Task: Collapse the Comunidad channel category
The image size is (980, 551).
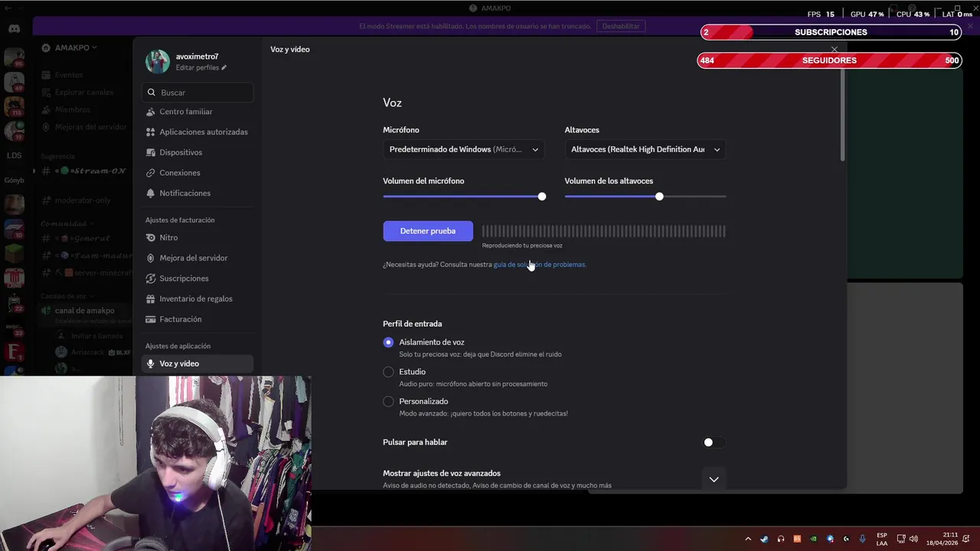Action: pos(66,223)
